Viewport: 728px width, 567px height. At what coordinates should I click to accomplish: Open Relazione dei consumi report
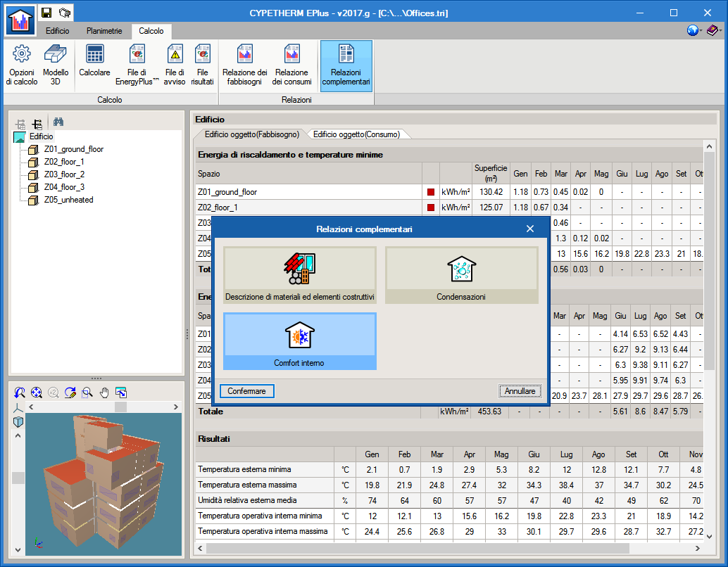[291, 65]
